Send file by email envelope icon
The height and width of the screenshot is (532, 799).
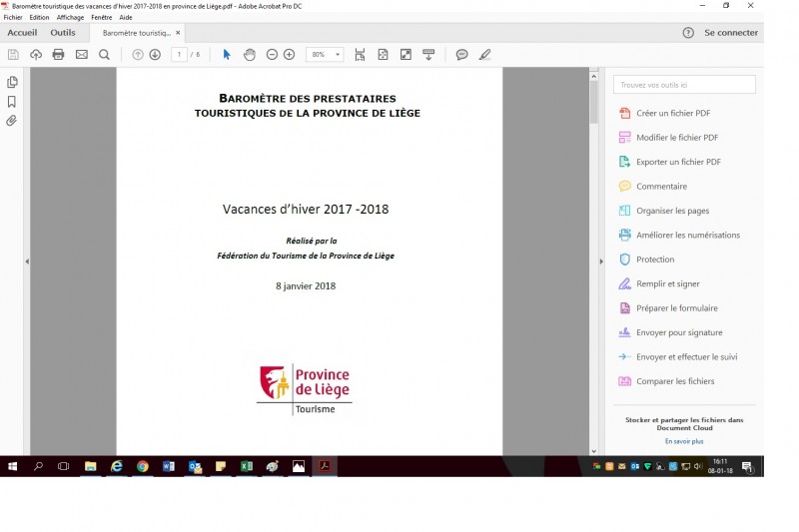pyautogui.click(x=82, y=55)
